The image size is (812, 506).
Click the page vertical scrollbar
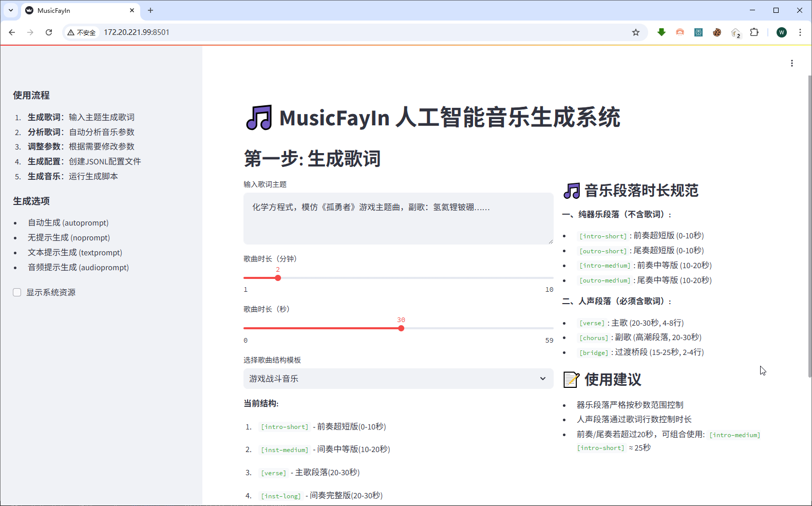809,226
